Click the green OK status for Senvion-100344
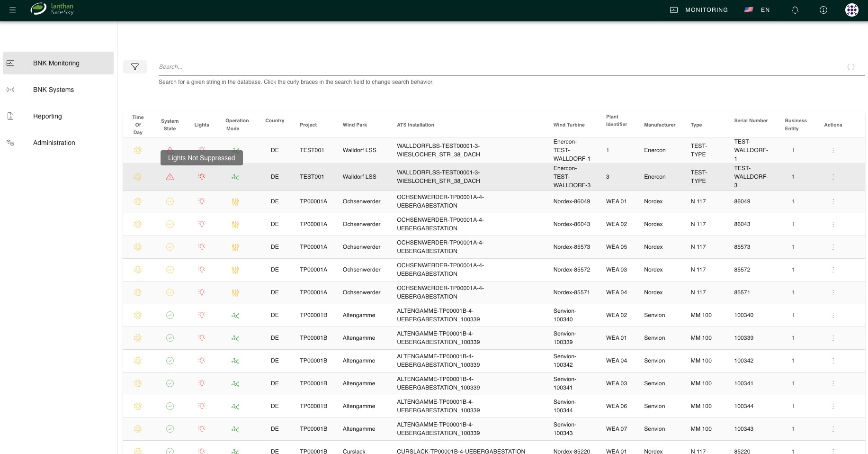This screenshot has height=454, width=868. [170, 406]
